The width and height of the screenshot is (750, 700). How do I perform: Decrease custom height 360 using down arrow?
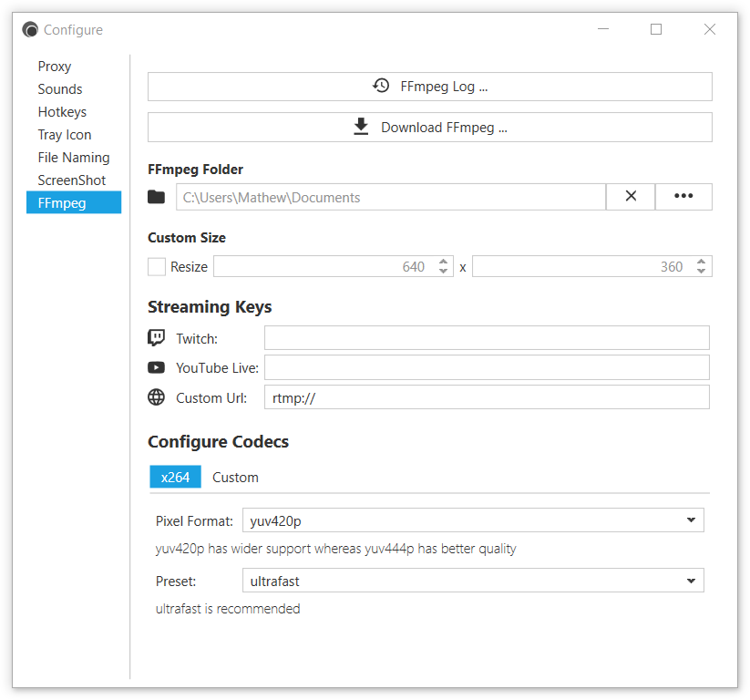(701, 271)
